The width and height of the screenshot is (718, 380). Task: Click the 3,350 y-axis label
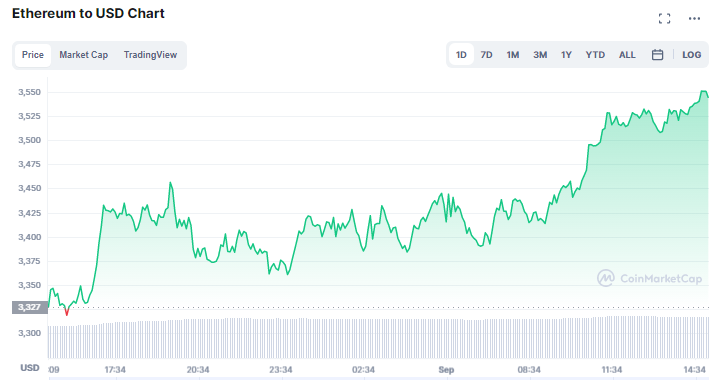(x=29, y=285)
